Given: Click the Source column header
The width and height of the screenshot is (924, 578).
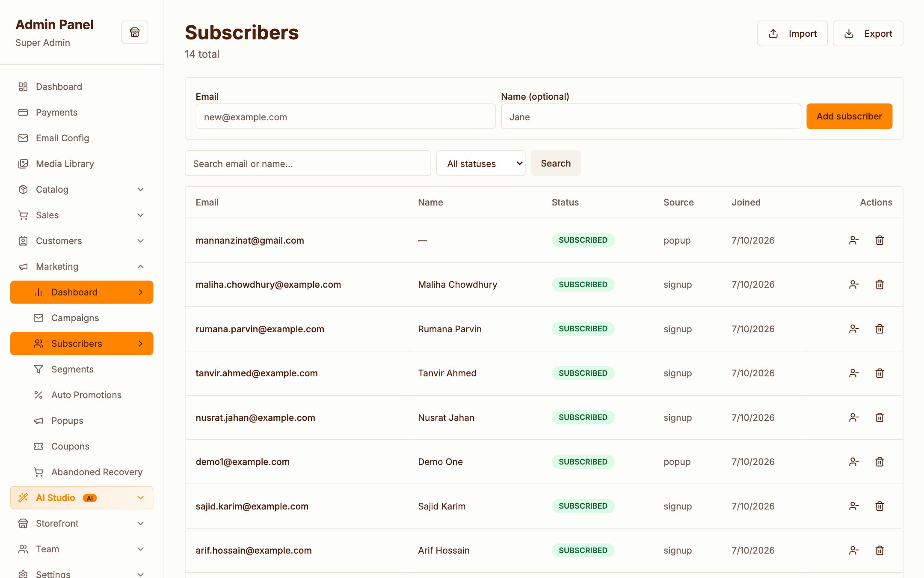Looking at the screenshot, I should click(678, 202).
